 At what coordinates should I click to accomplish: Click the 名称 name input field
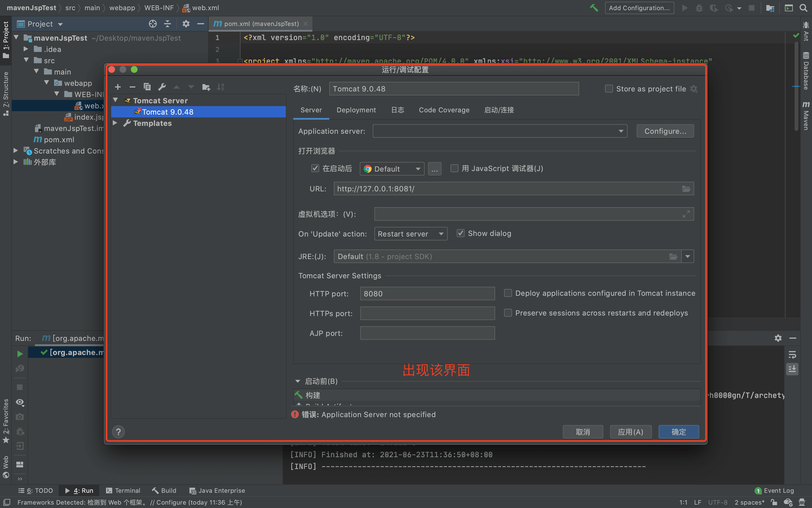pyautogui.click(x=454, y=89)
